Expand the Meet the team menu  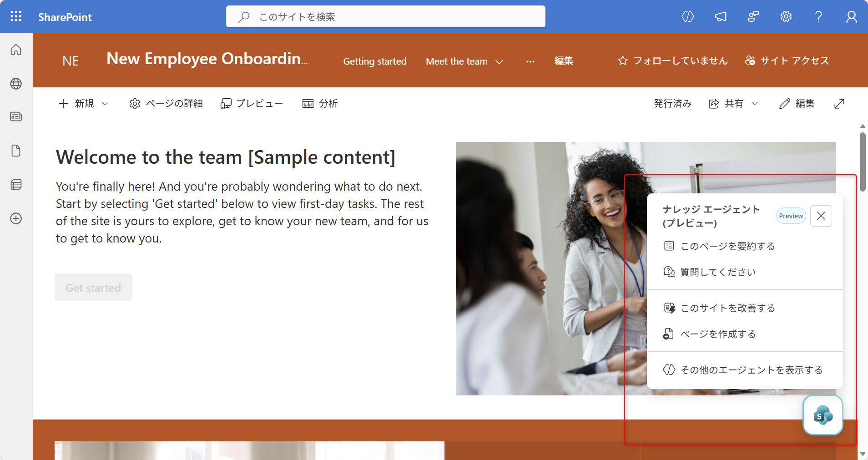[x=463, y=61]
